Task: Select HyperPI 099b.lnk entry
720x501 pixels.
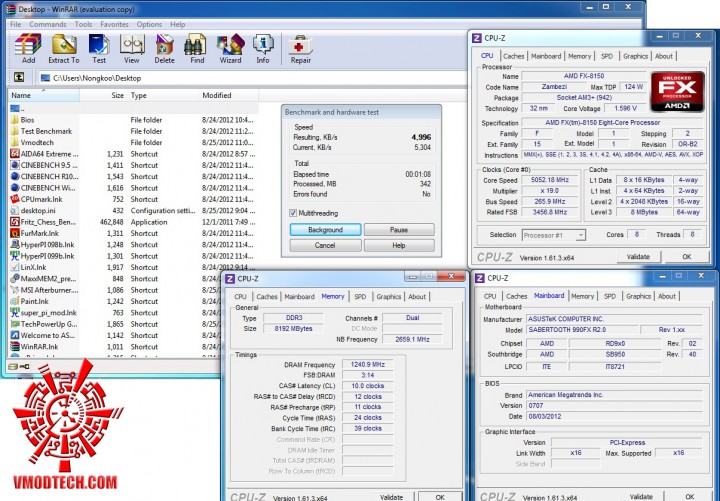Action: coord(42,256)
